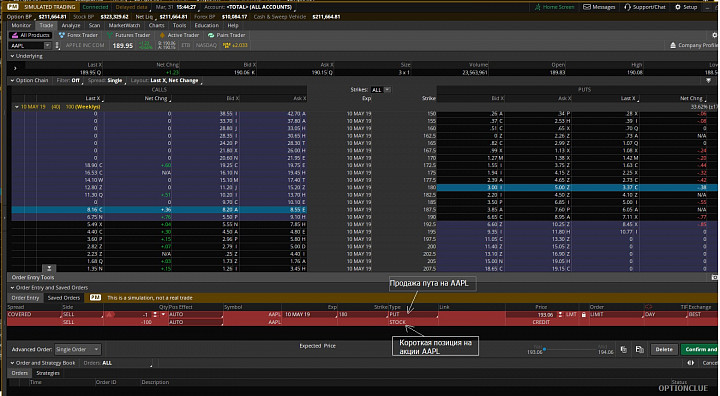Open Support/Chat headset icon
720x396 pixels.
click(x=627, y=7)
